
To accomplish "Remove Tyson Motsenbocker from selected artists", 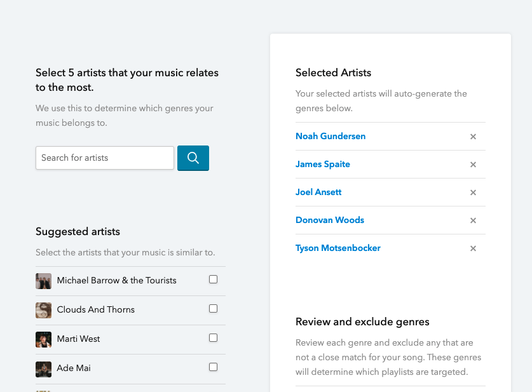I will (x=473, y=248).
